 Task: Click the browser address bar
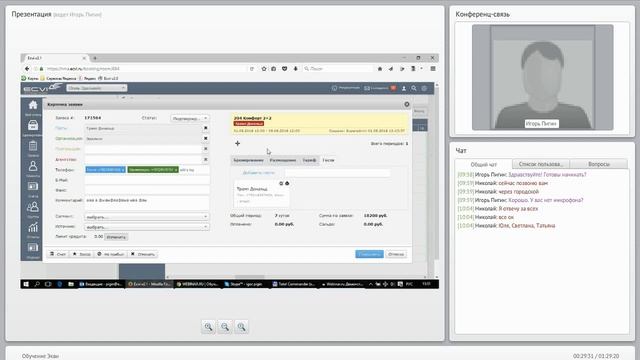pyautogui.click(x=147, y=69)
